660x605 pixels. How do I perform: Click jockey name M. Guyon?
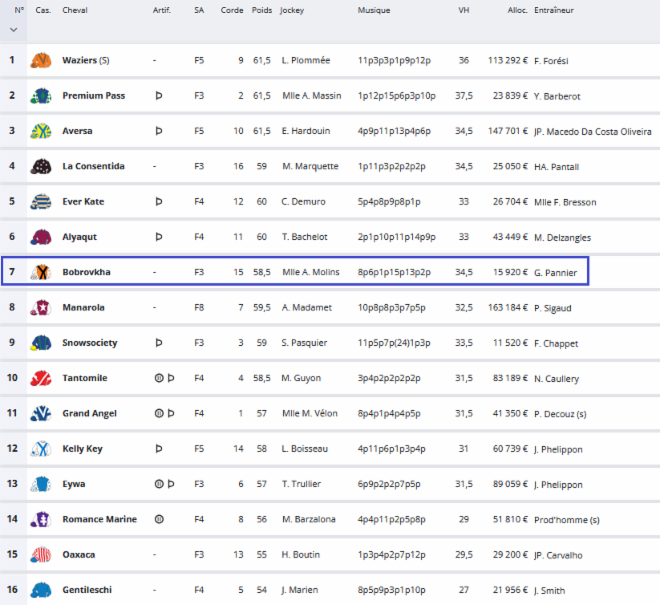(301, 378)
